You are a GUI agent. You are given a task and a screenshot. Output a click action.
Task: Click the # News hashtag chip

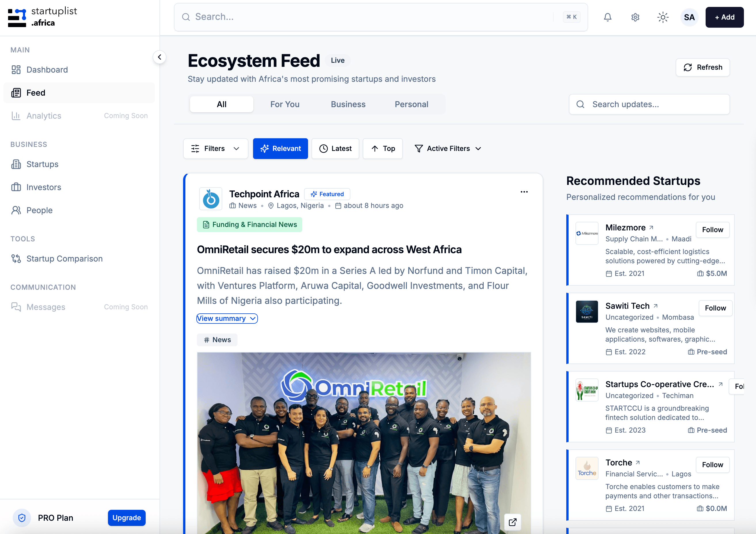click(217, 340)
